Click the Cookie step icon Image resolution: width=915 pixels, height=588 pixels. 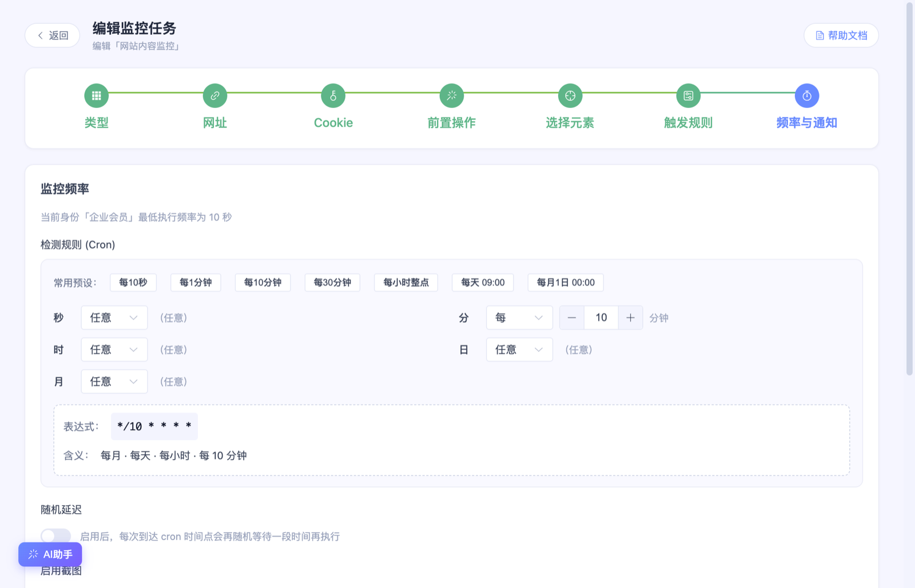coord(333,95)
